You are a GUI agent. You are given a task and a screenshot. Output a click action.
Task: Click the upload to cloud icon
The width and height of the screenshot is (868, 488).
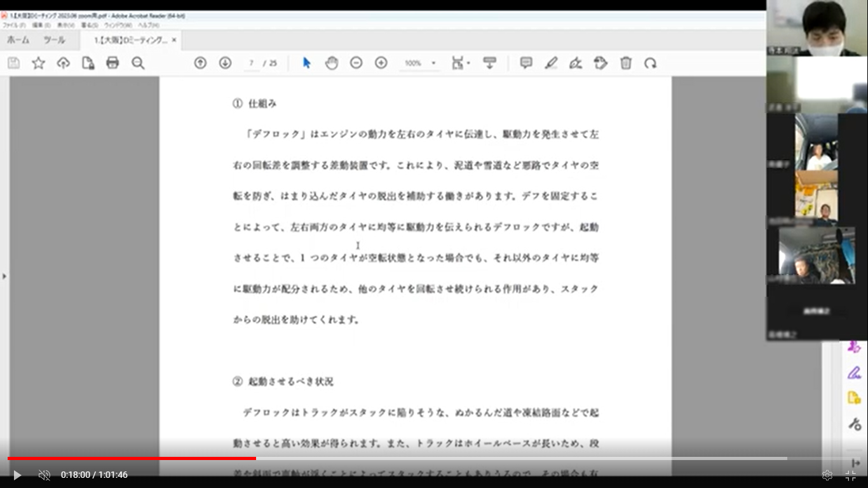pyautogui.click(x=63, y=63)
